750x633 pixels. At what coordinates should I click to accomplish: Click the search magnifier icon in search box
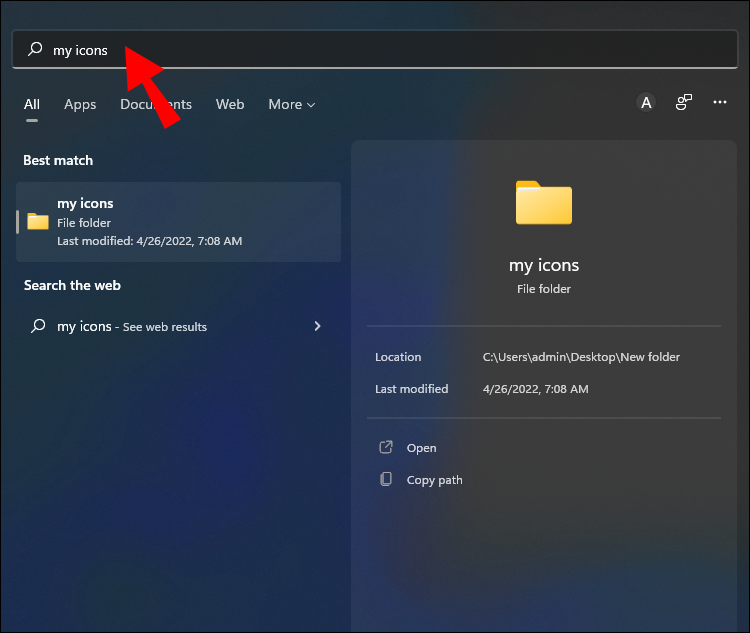point(35,49)
